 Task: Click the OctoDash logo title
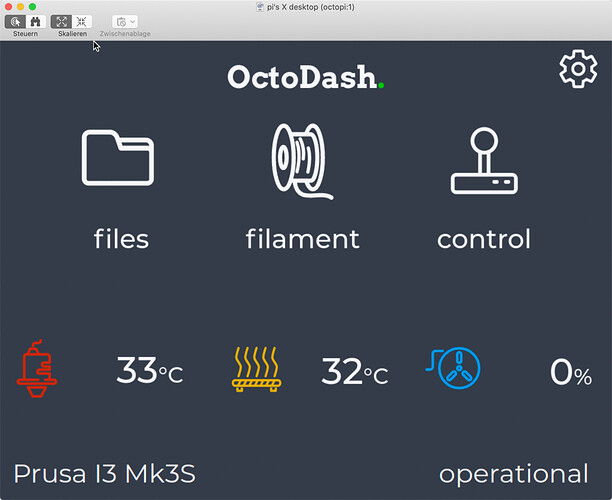[306, 77]
